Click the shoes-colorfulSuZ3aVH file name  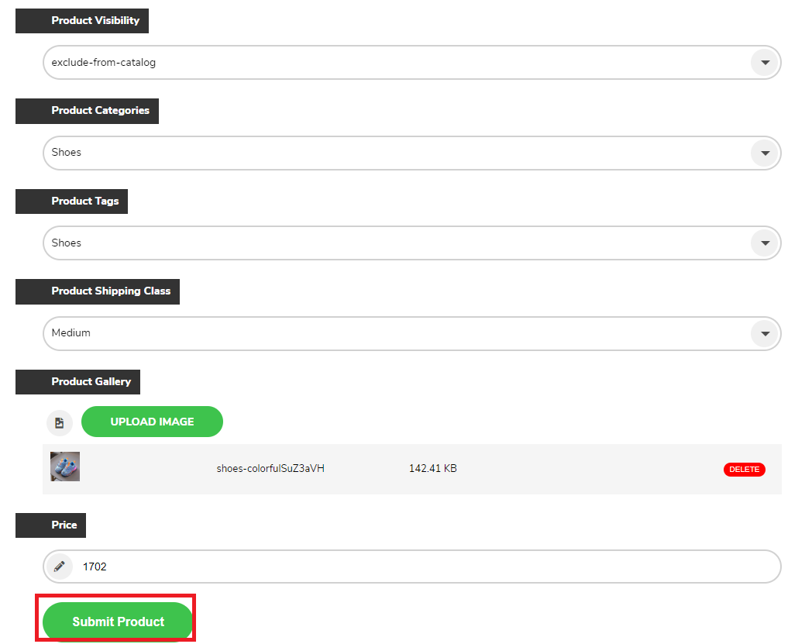click(x=270, y=468)
